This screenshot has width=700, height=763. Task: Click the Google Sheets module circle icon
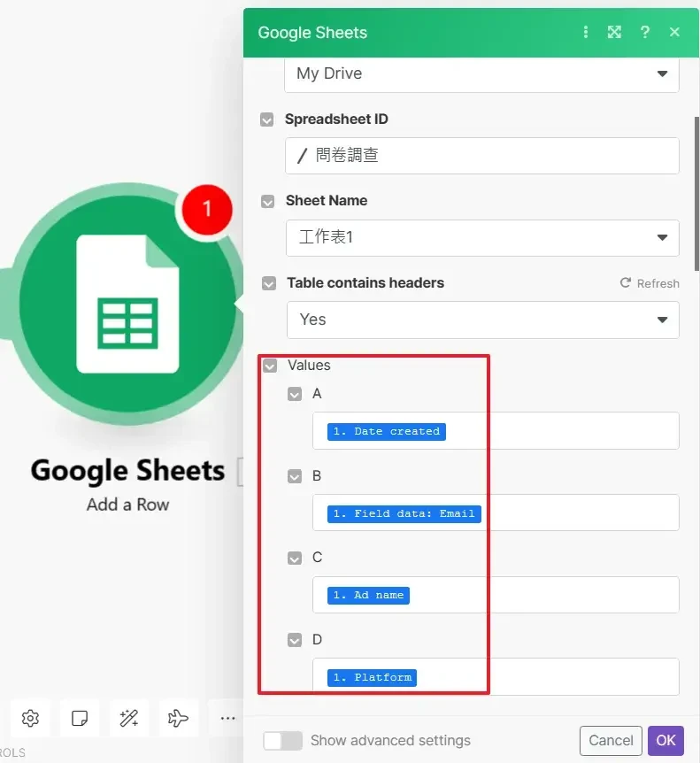(x=127, y=304)
